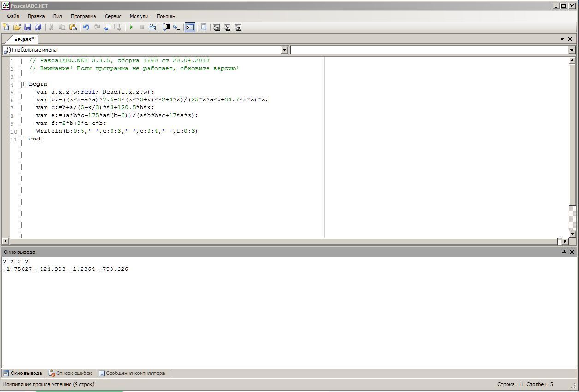
Task: Click the editor vertical scrollbar thumb
Action: click(x=573, y=135)
